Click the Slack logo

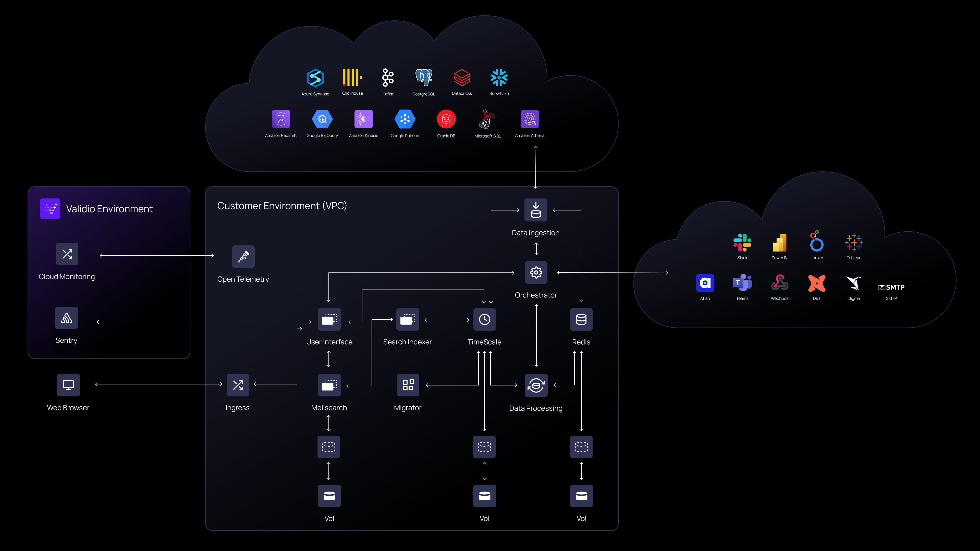(x=742, y=243)
